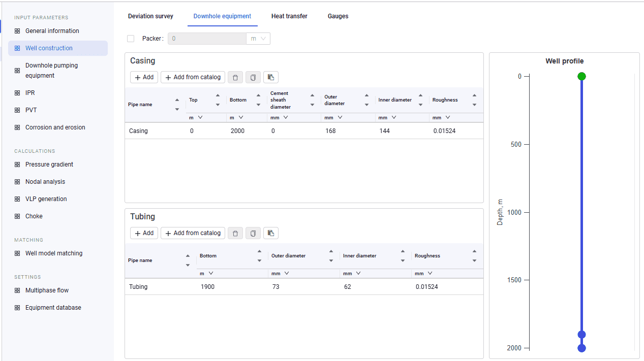This screenshot has height=361, width=644.
Task: Add a new row to Tubing table
Action: [x=144, y=233]
